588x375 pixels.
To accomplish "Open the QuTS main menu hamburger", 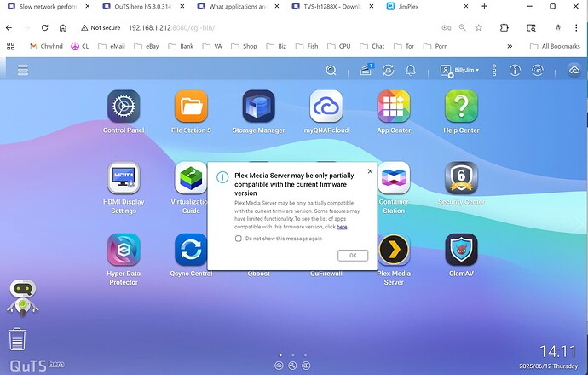I will (23, 70).
